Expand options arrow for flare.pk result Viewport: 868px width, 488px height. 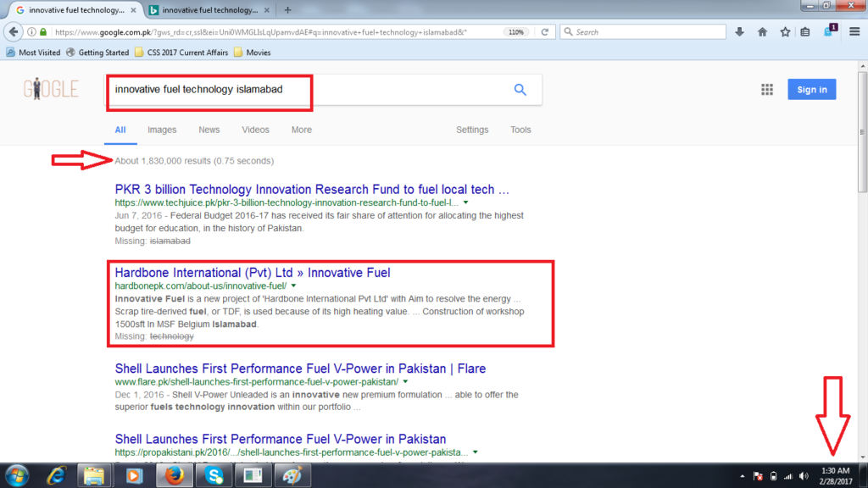pos(405,382)
